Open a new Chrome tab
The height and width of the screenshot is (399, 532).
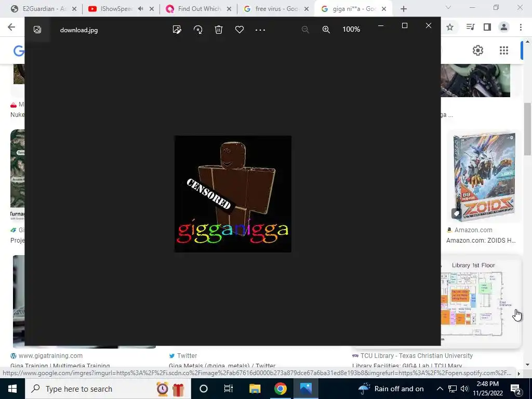[x=403, y=9]
